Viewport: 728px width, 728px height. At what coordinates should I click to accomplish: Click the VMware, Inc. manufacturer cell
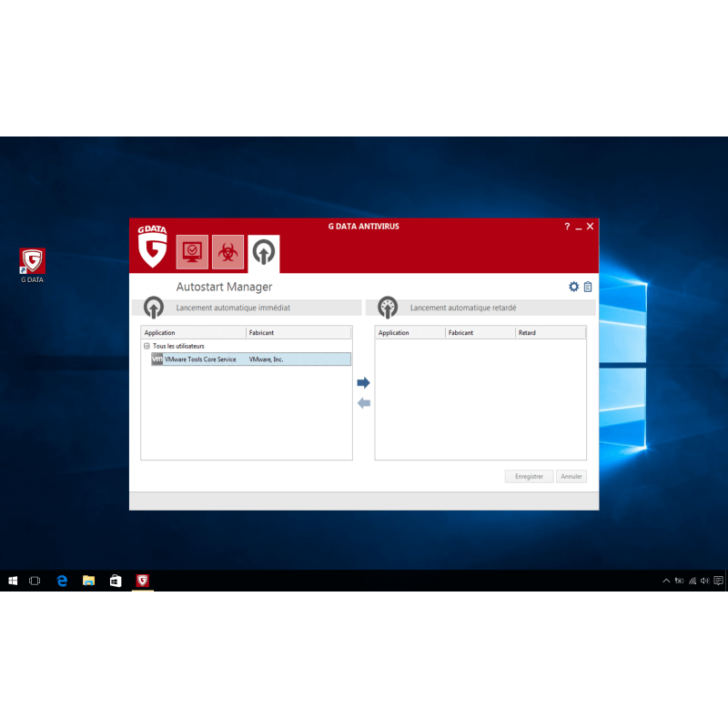(x=266, y=359)
